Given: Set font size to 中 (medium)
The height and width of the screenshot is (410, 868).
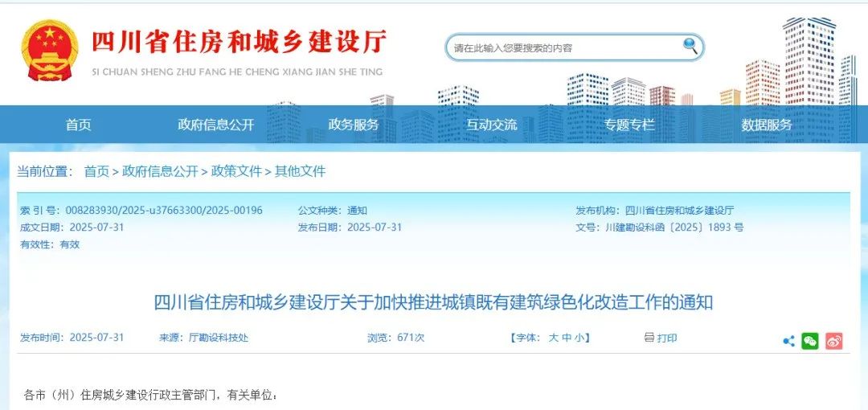Looking at the screenshot, I should tap(567, 338).
